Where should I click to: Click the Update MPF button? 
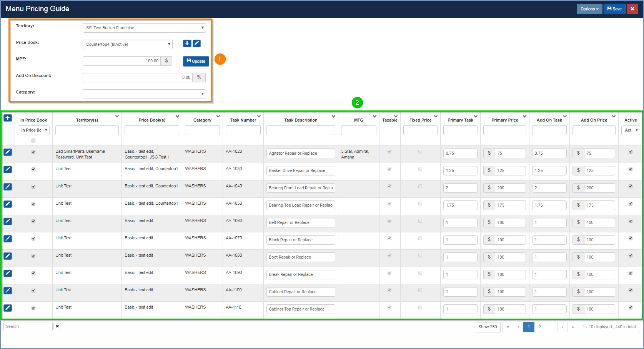[196, 61]
